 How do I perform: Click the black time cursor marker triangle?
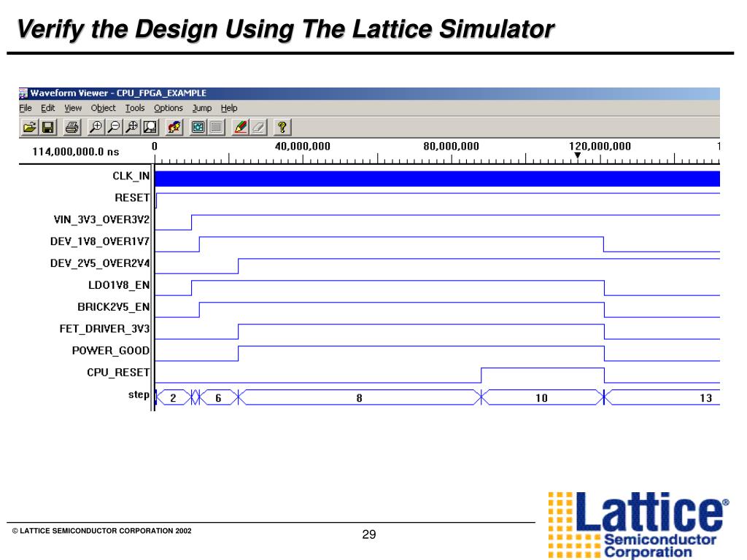pyautogui.click(x=578, y=155)
